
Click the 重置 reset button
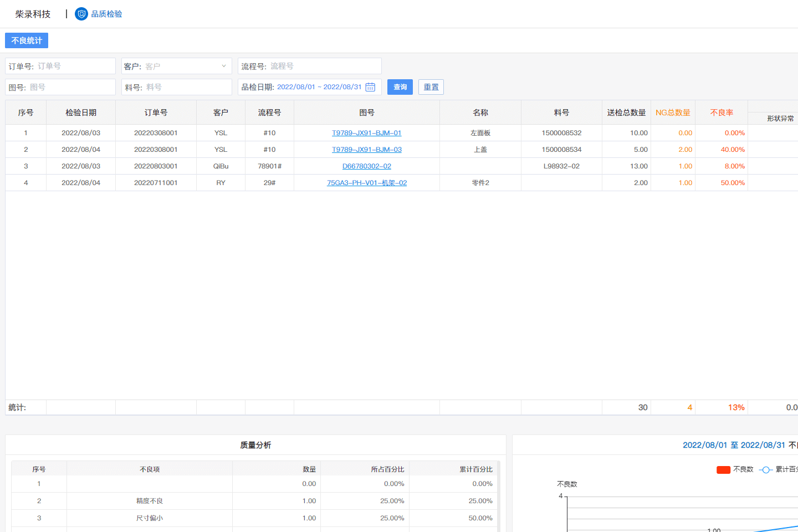(x=431, y=87)
